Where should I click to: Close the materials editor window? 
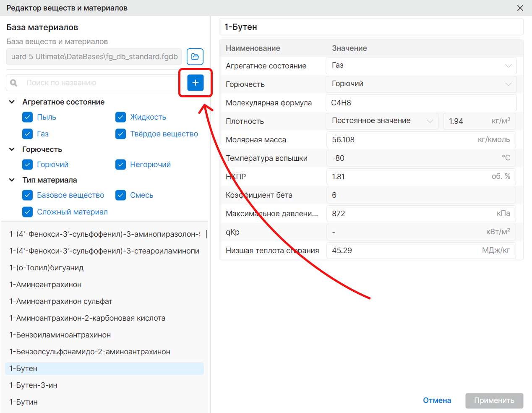520,8
